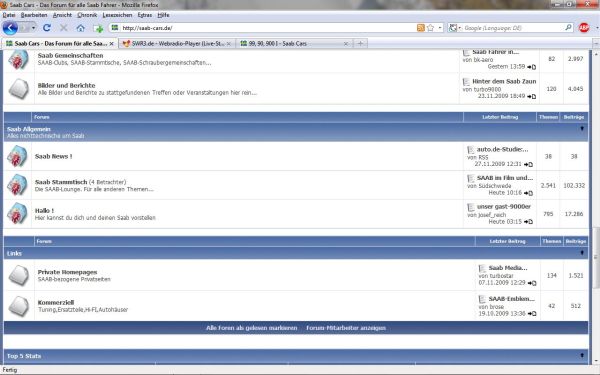
Task: Open a new tab with plus button
Action: (x=360, y=44)
